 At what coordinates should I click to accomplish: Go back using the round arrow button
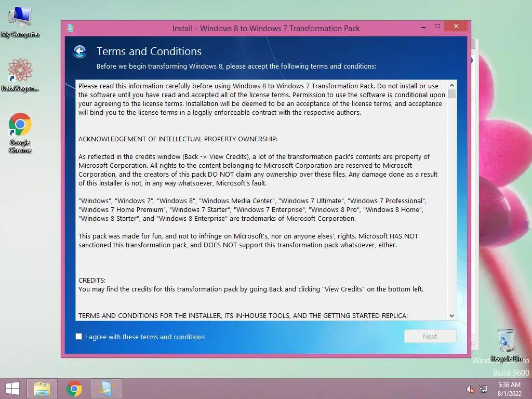[x=79, y=51]
